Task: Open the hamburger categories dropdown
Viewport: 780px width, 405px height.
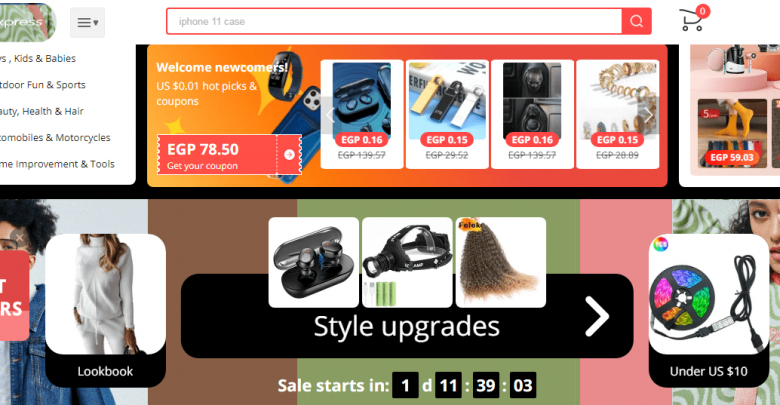Action: click(88, 22)
